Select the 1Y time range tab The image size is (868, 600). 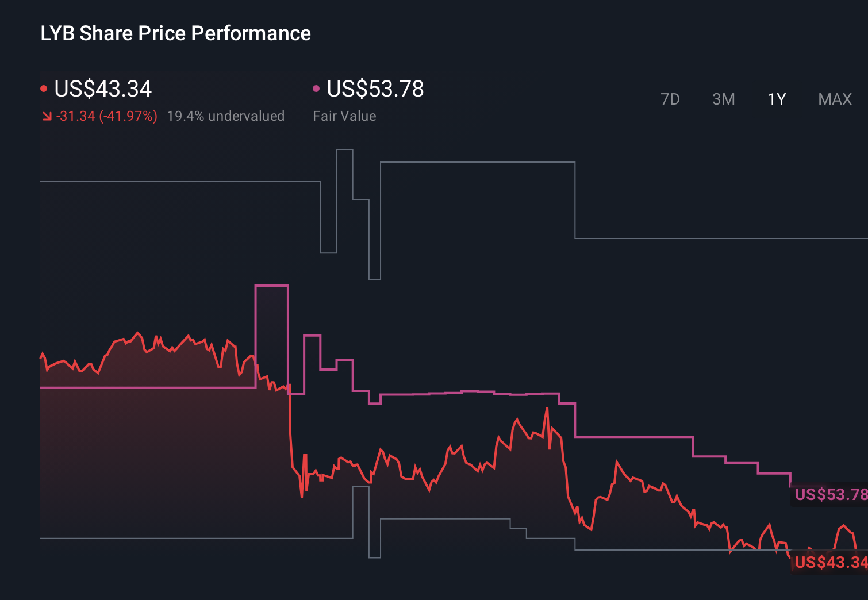tap(776, 99)
